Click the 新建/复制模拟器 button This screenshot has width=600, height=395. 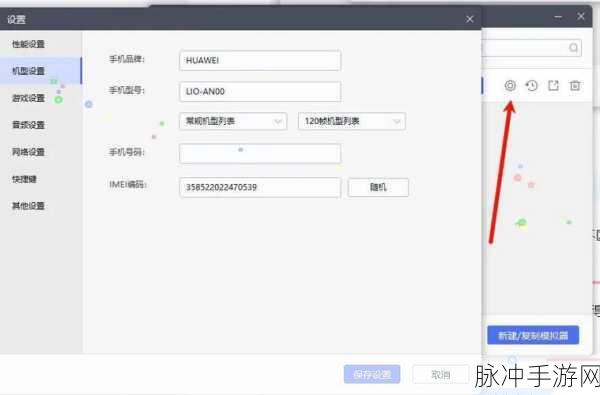[533, 335]
